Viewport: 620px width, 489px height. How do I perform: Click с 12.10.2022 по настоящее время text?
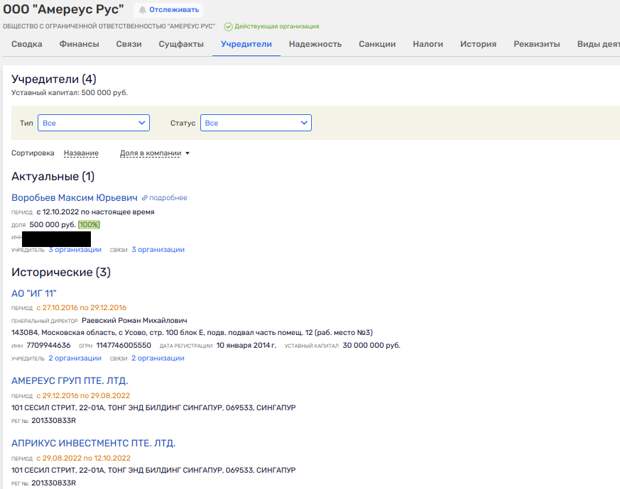pos(95,212)
